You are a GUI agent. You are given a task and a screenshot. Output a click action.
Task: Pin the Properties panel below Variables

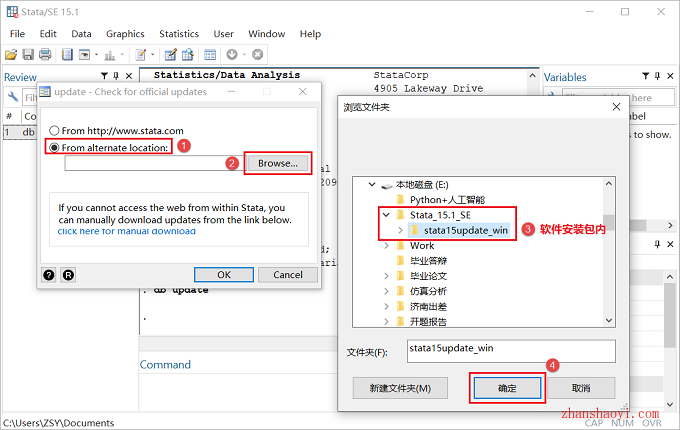[x=657, y=244]
